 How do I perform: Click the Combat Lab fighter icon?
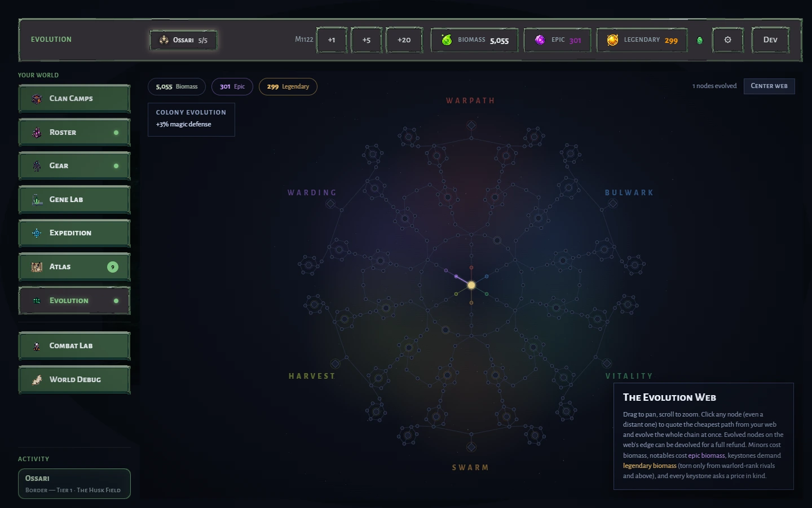coord(37,346)
